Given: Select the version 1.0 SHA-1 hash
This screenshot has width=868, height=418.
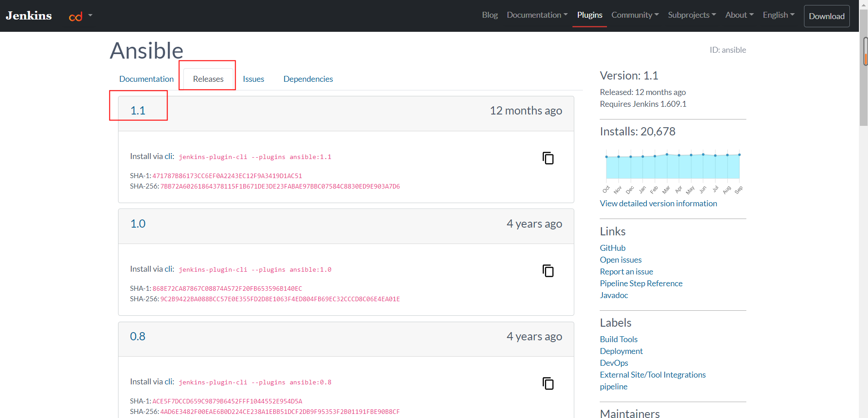Looking at the screenshot, I should pos(227,289).
